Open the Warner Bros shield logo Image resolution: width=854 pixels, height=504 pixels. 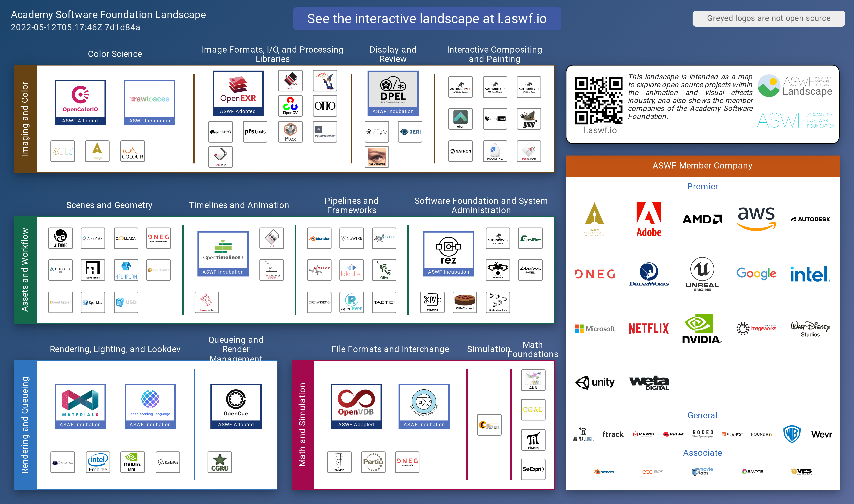(791, 434)
